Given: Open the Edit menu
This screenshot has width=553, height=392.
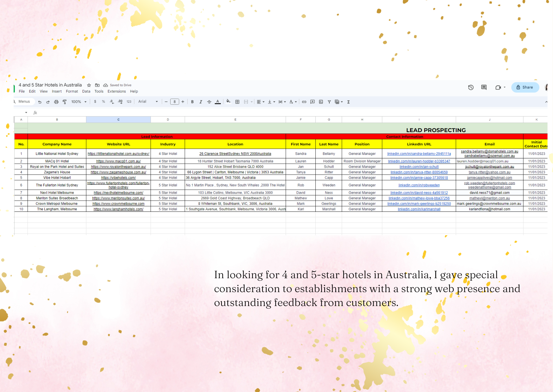Looking at the screenshot, I should pyautogui.click(x=32, y=91).
